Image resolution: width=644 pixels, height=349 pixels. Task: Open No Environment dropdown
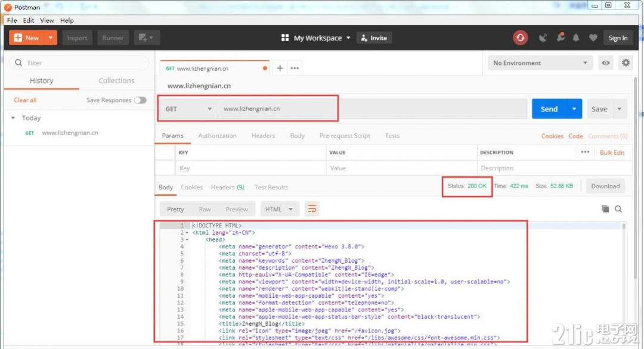pos(540,63)
